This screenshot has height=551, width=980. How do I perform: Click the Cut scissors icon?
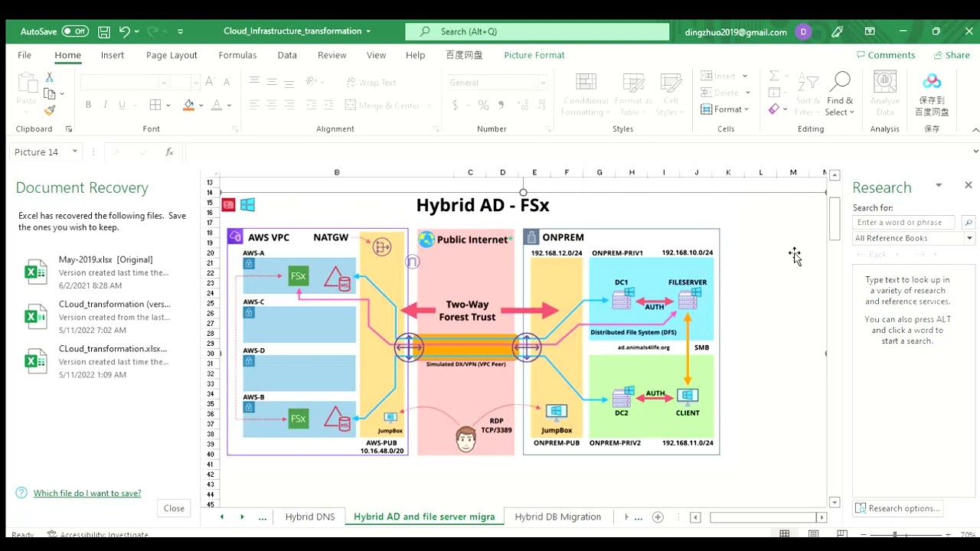(49, 77)
